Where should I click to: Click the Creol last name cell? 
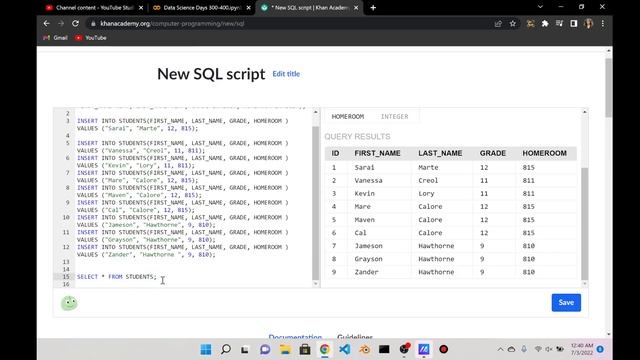point(428,180)
